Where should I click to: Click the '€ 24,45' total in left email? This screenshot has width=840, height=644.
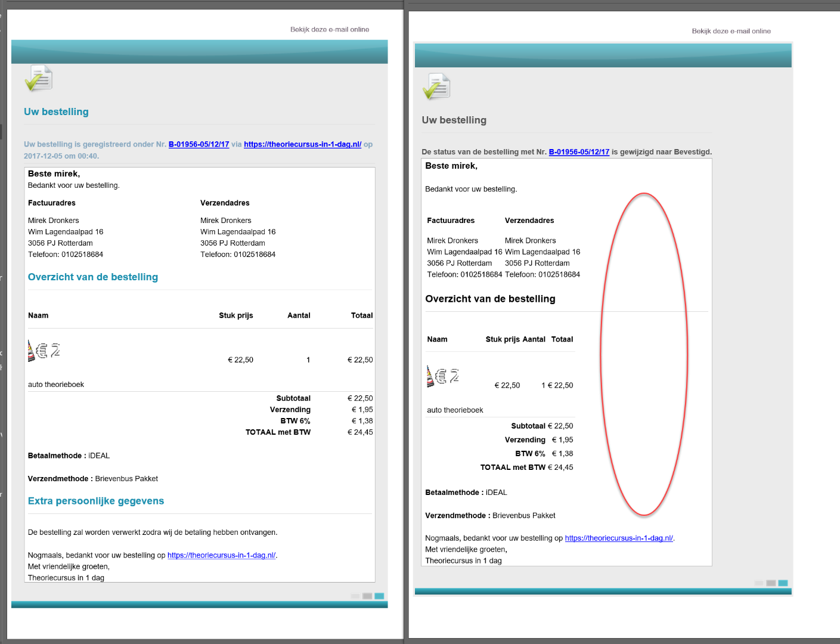coord(360,432)
